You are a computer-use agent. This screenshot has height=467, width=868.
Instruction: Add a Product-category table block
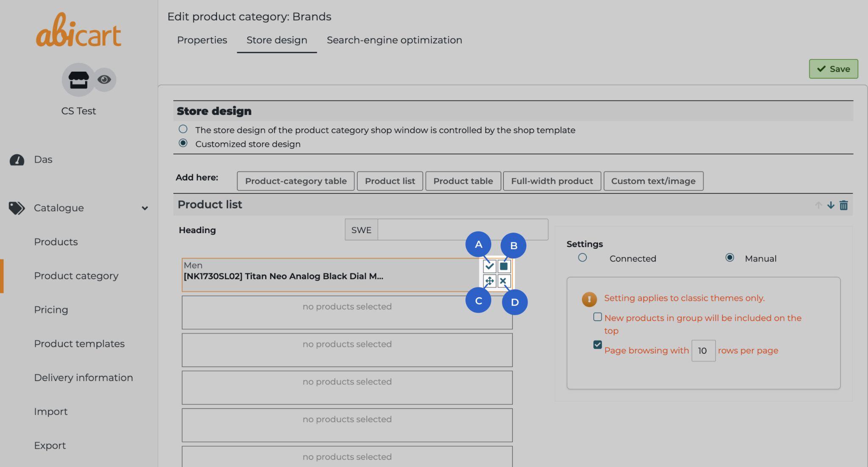pyautogui.click(x=295, y=181)
